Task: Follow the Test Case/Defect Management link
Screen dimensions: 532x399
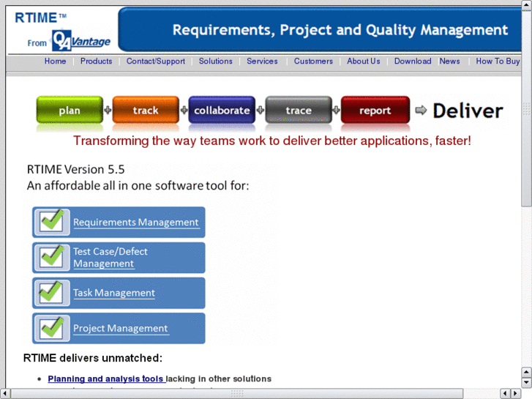Action: click(110, 258)
